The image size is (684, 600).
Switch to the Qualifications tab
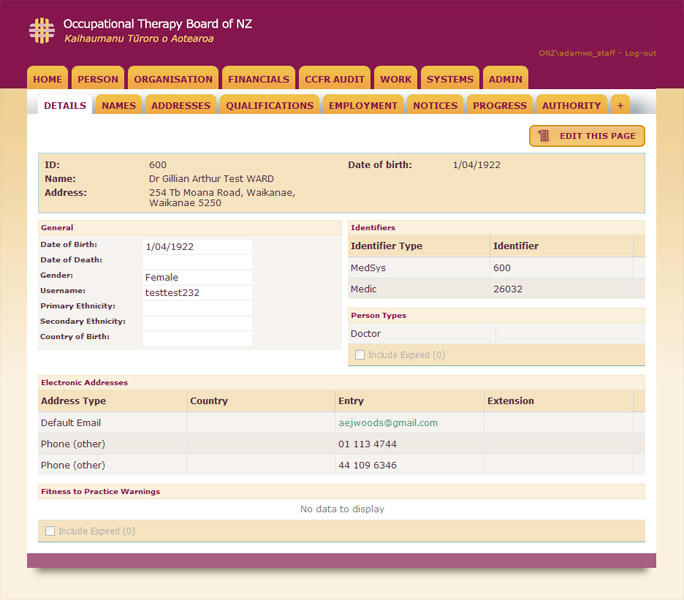click(269, 105)
